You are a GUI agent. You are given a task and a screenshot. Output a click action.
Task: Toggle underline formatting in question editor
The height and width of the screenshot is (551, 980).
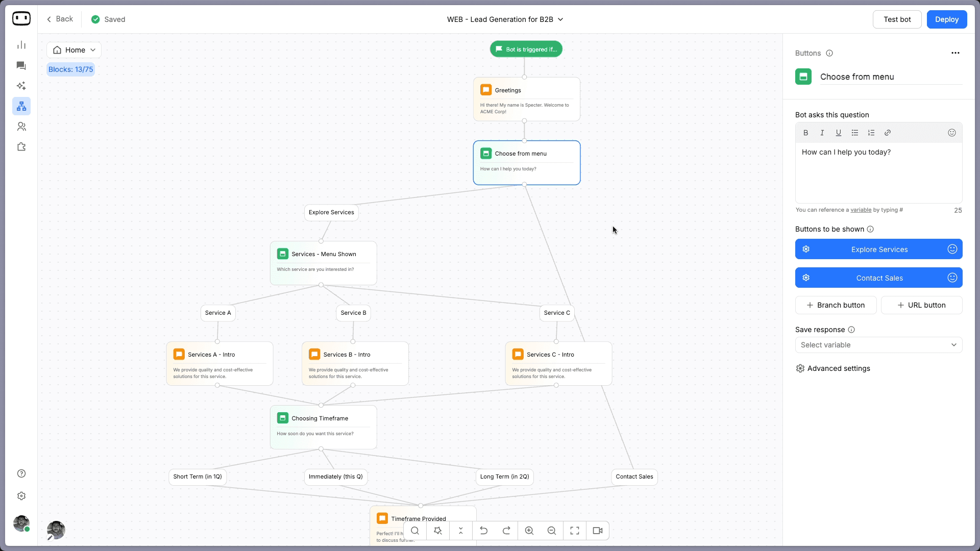tap(839, 133)
